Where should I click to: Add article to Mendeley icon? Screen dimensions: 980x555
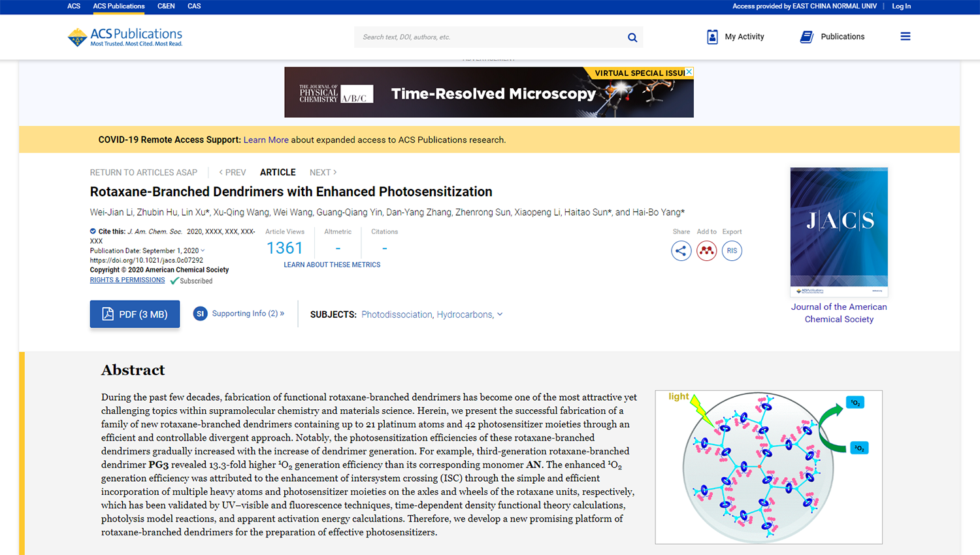[x=706, y=251]
